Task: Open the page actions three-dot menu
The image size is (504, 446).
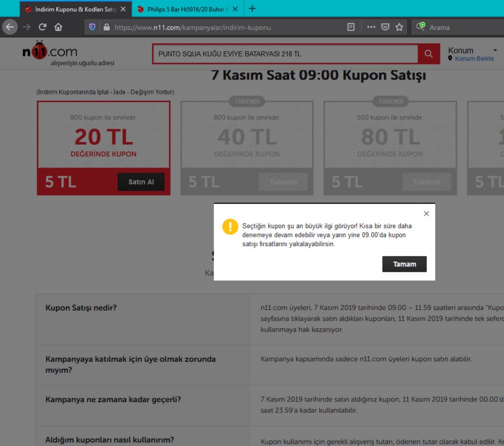Action: pos(371,27)
